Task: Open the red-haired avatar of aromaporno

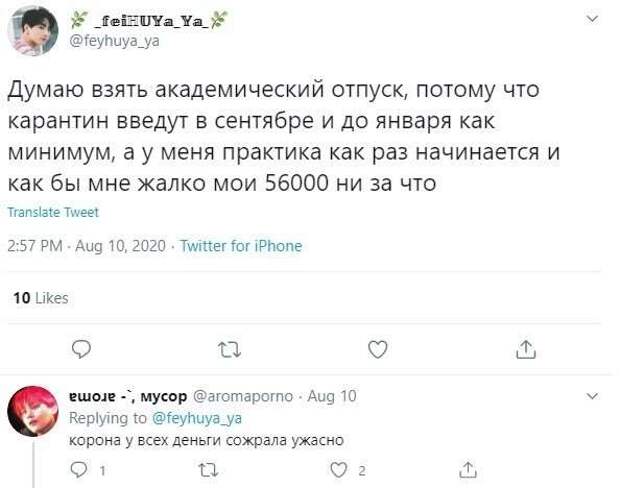Action: (x=33, y=411)
